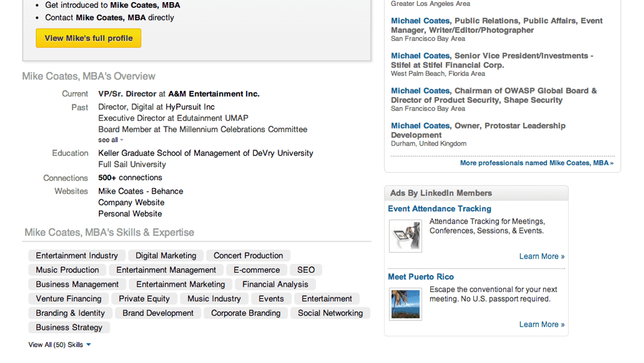The image size is (644, 363).
Task: Open the Company Website link
Action: 131,202
